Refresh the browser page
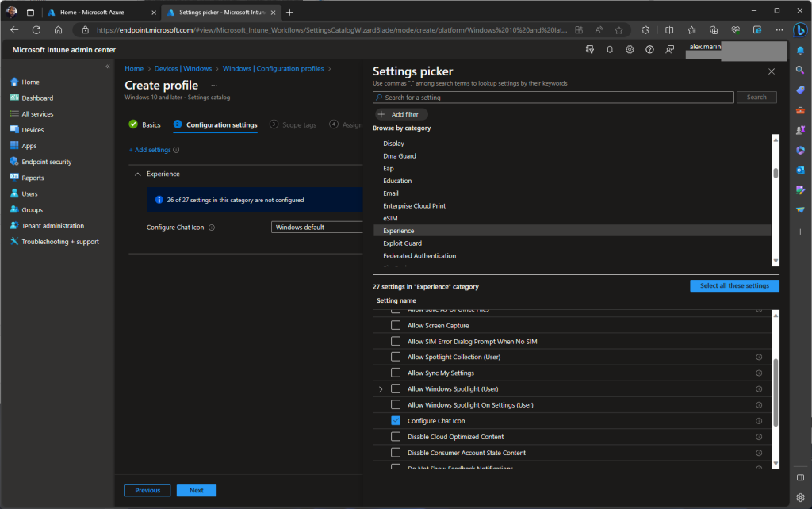 (36, 30)
